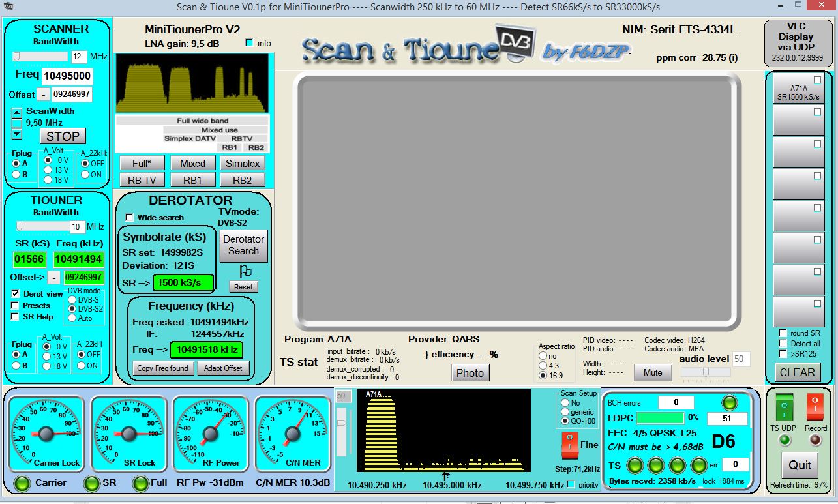838x504 pixels.
Task: Decrease ScanWidth with the down arrow
Action: [17, 134]
